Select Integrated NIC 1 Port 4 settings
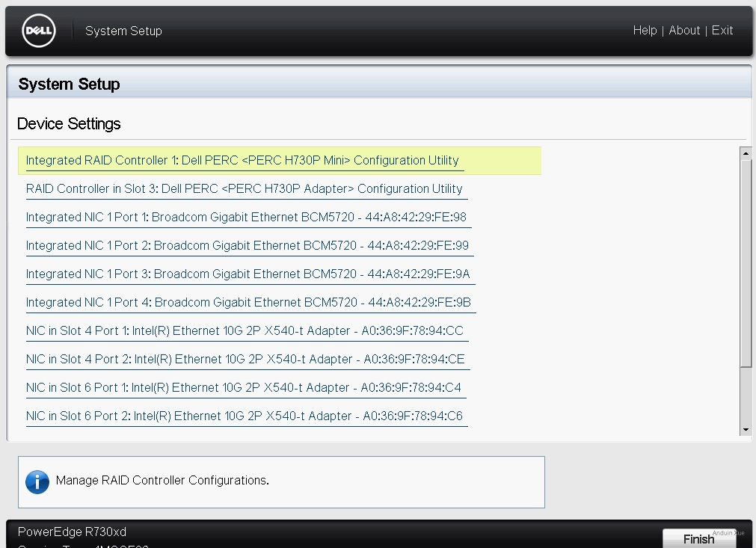 (248, 303)
